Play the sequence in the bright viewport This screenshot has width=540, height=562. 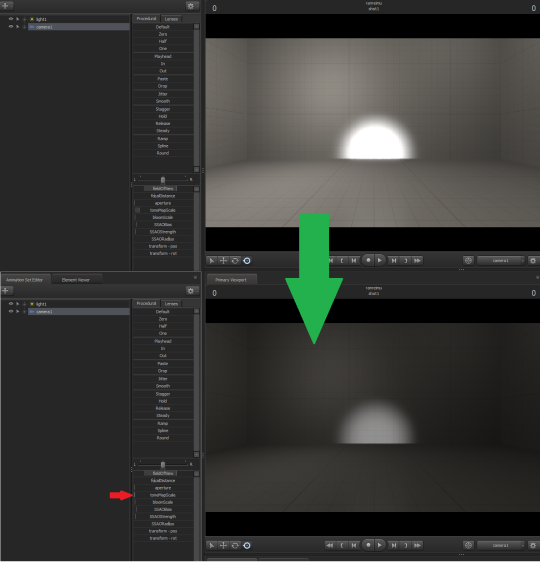click(380, 260)
